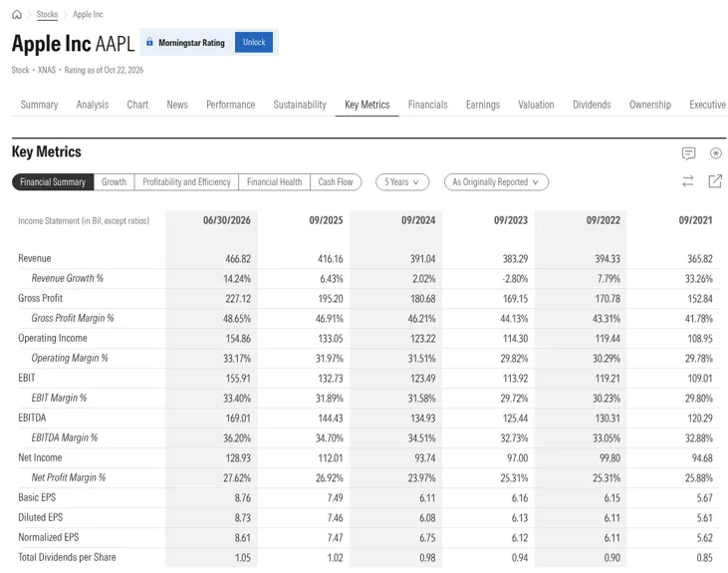Click the Net Profit Margin % label
Screen dimensions: 728x573
click(x=69, y=477)
